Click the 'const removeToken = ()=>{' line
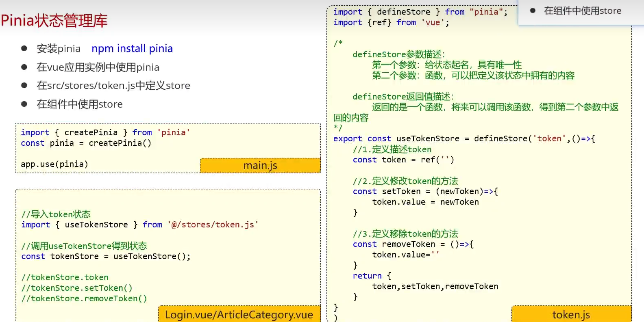 (413, 244)
